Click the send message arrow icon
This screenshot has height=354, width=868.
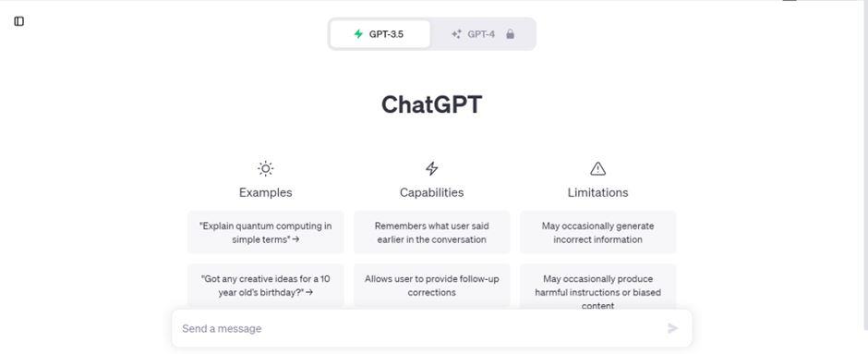pyautogui.click(x=672, y=328)
